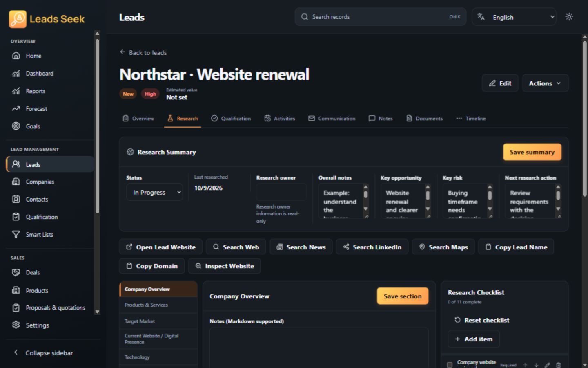
Task: Click the Edit lead button
Action: [500, 83]
